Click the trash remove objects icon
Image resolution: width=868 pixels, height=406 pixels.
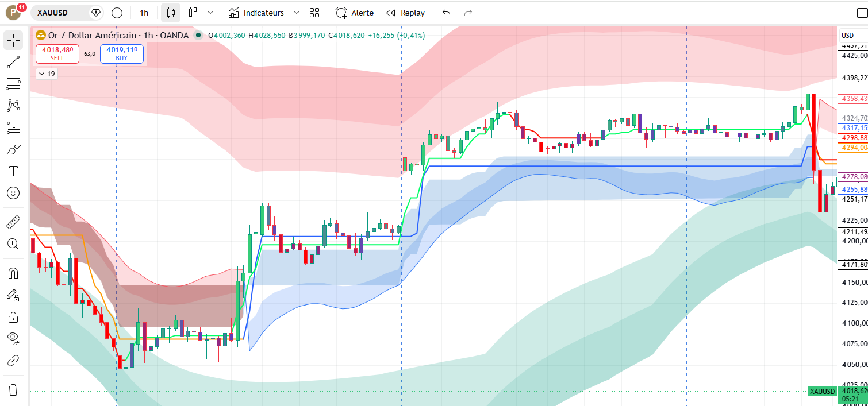pyautogui.click(x=13, y=390)
